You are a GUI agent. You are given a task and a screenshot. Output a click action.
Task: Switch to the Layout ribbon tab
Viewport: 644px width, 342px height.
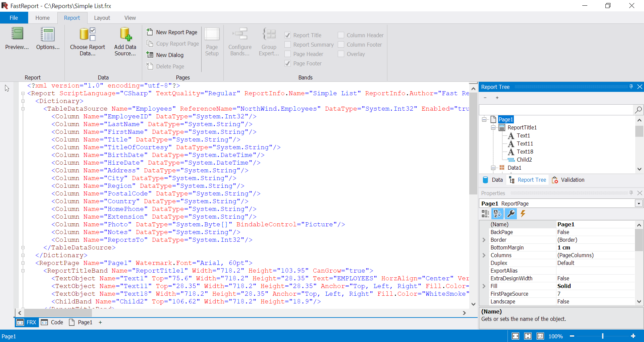tap(102, 18)
